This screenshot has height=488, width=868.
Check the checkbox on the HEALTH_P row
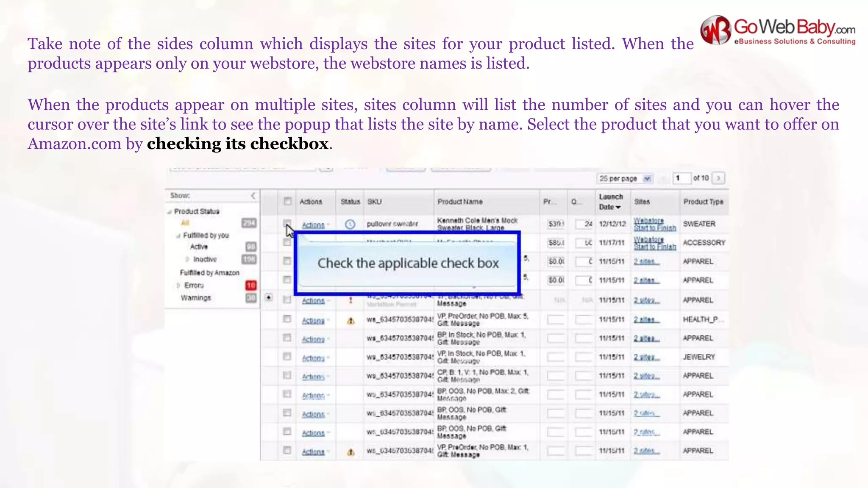(x=287, y=319)
